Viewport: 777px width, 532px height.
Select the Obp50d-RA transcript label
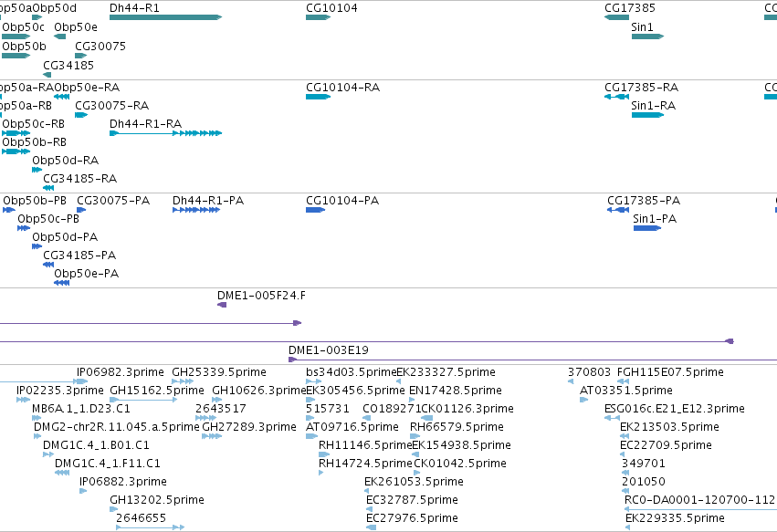(x=66, y=161)
